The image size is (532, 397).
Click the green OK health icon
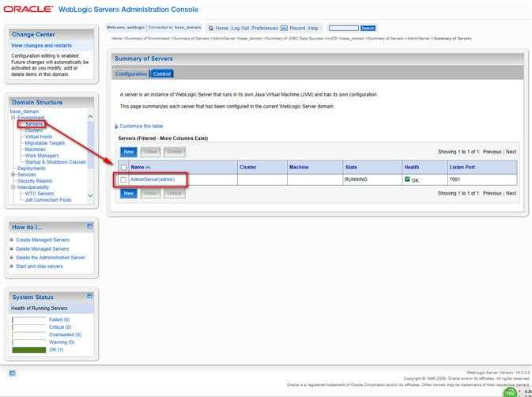[407, 180]
